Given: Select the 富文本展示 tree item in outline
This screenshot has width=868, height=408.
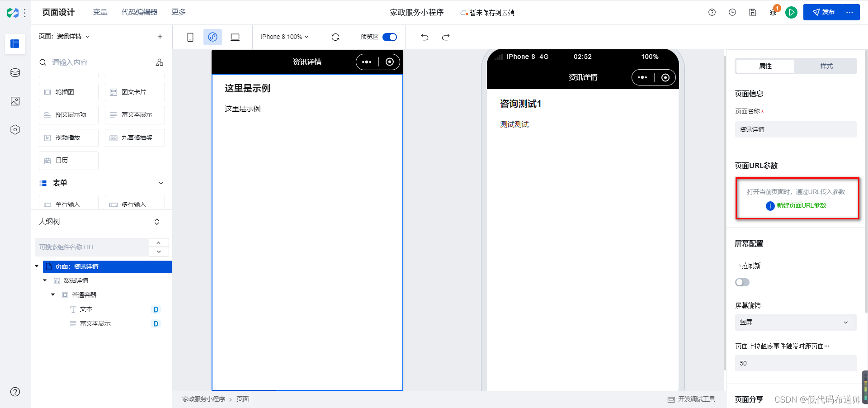Looking at the screenshot, I should point(95,323).
